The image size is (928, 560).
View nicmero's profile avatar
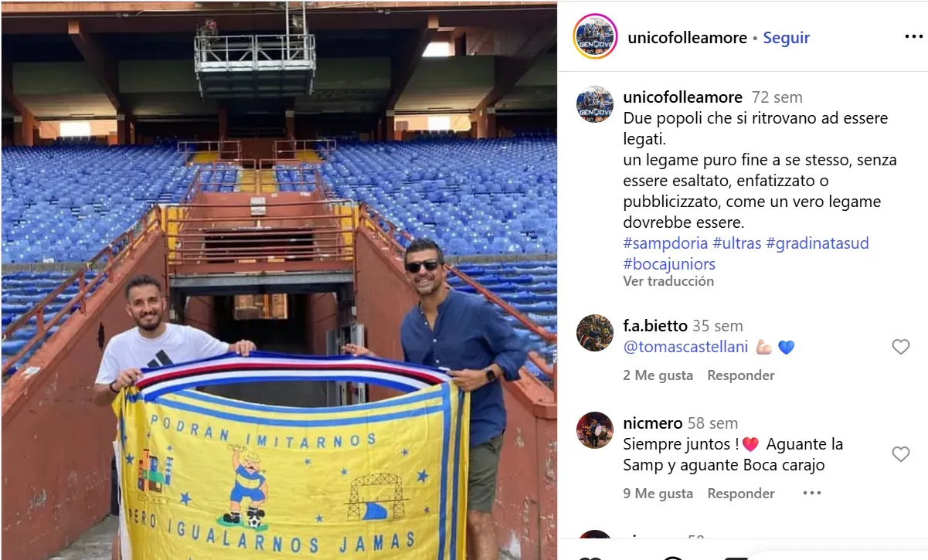(595, 430)
